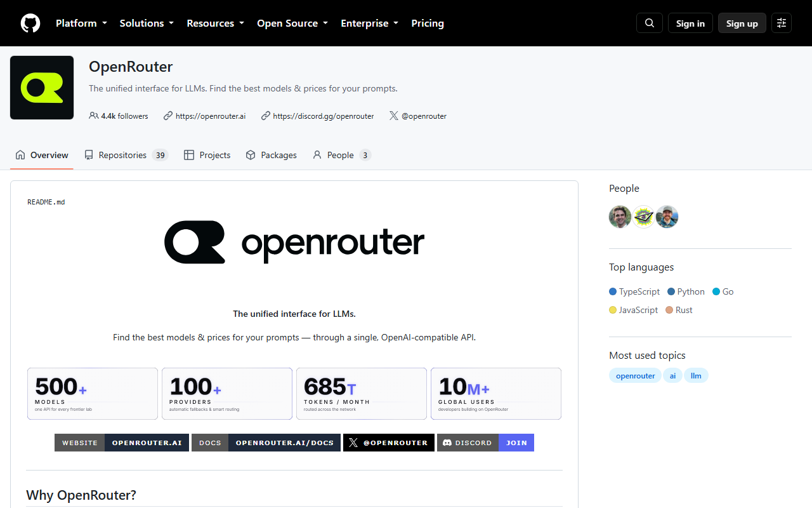Click the Sign up button
The width and height of the screenshot is (812, 508).
coord(742,23)
